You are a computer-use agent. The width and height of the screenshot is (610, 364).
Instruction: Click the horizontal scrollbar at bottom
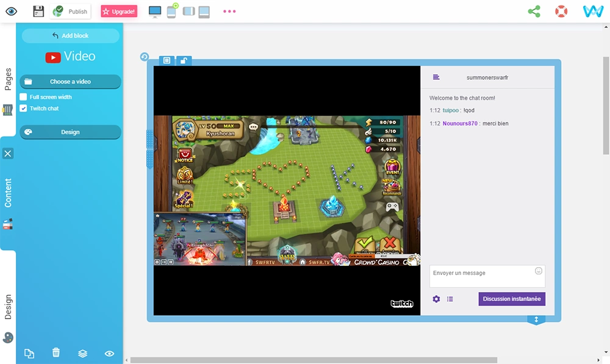click(x=314, y=360)
